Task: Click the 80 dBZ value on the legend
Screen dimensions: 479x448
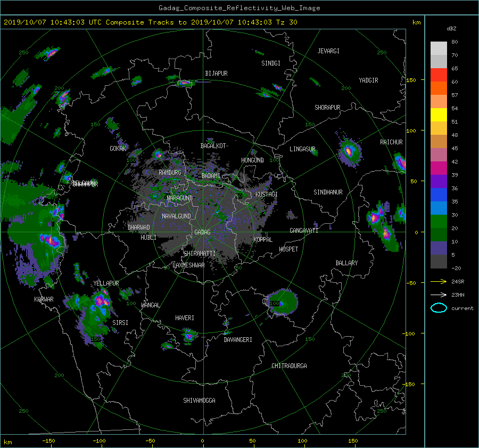Action: click(x=455, y=42)
